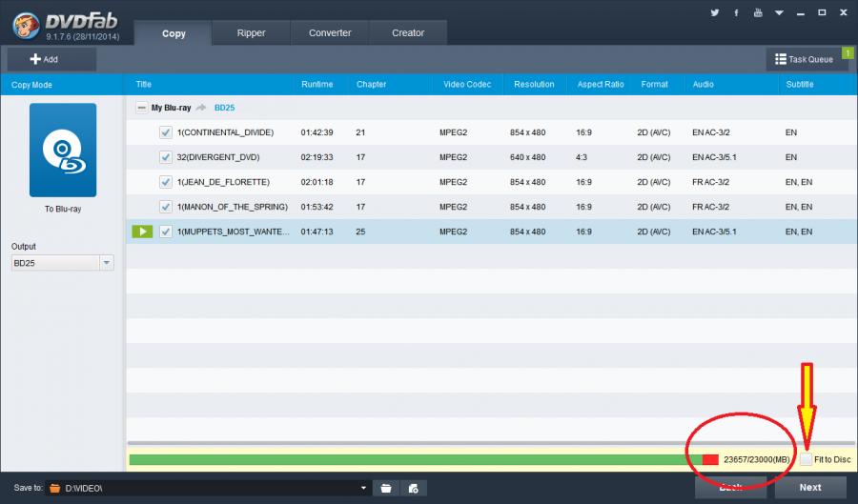Enable the Fit to Disc checkbox
858x504 pixels.
(807, 459)
